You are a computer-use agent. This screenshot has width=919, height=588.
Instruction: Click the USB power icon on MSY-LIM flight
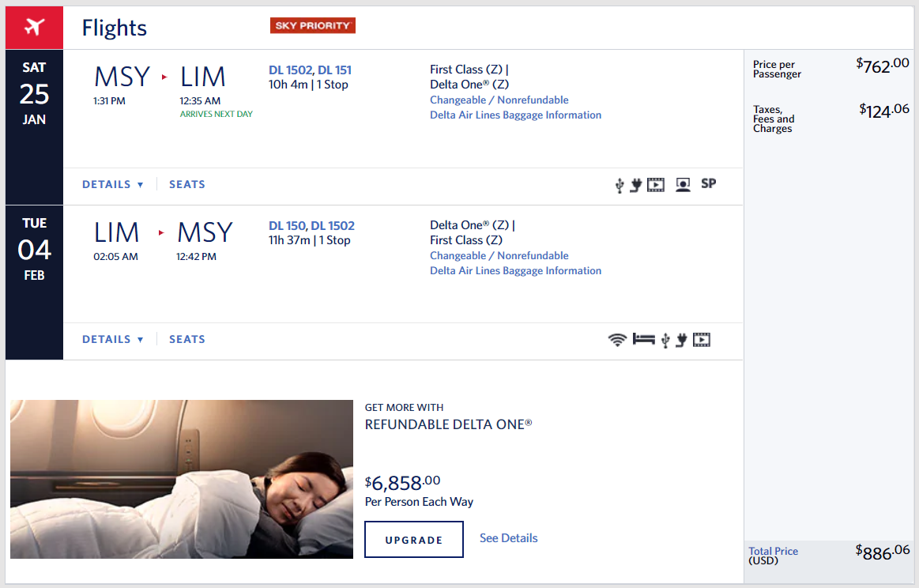620,185
